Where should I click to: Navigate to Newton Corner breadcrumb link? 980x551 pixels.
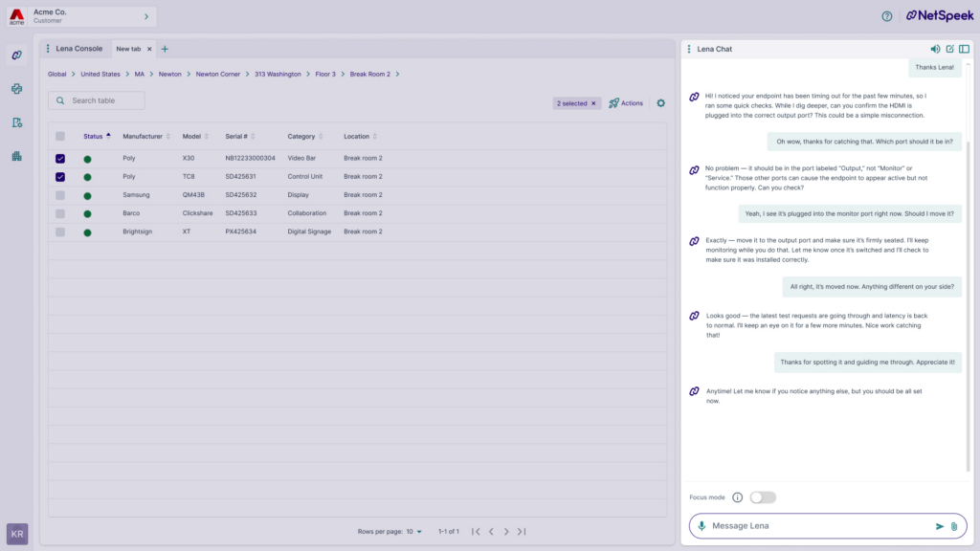click(x=217, y=74)
